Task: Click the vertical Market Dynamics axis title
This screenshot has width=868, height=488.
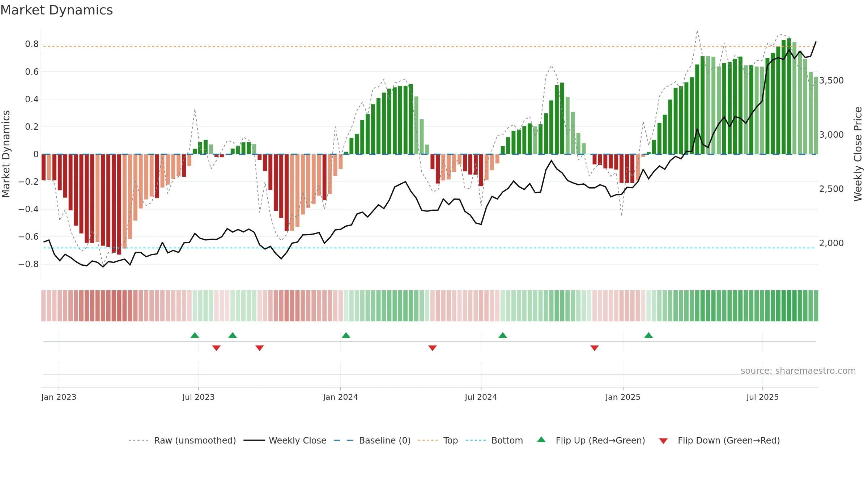Action: 6,154
